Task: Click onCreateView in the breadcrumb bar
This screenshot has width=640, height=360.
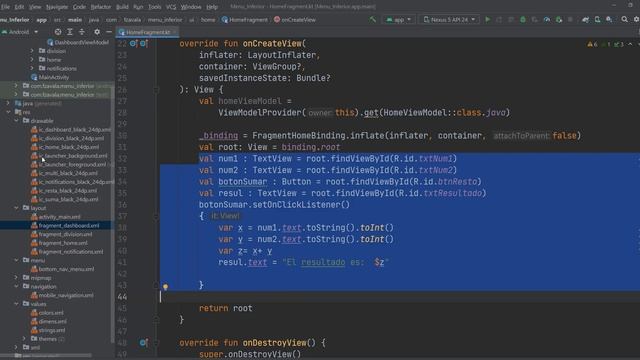Action: pyautogui.click(x=295, y=20)
